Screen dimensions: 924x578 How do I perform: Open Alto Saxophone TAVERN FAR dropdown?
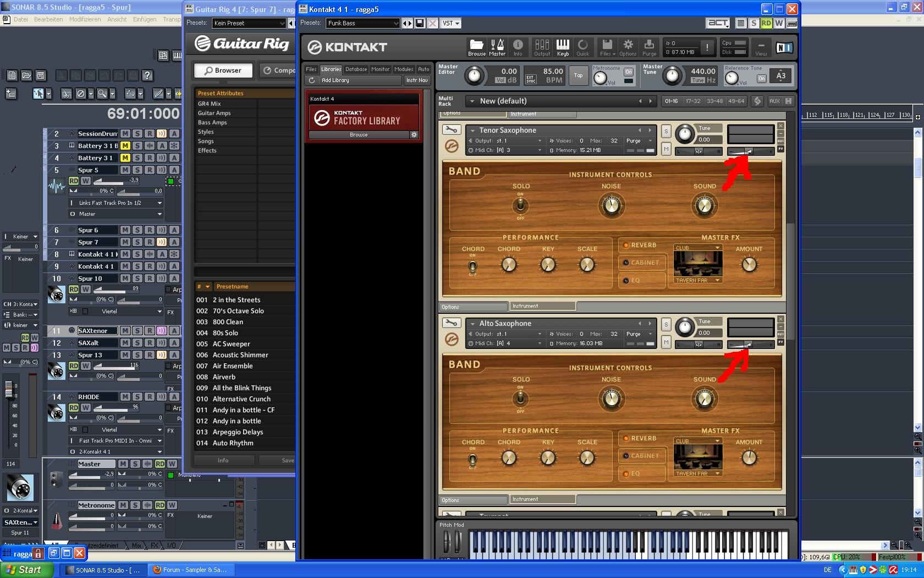coord(697,473)
